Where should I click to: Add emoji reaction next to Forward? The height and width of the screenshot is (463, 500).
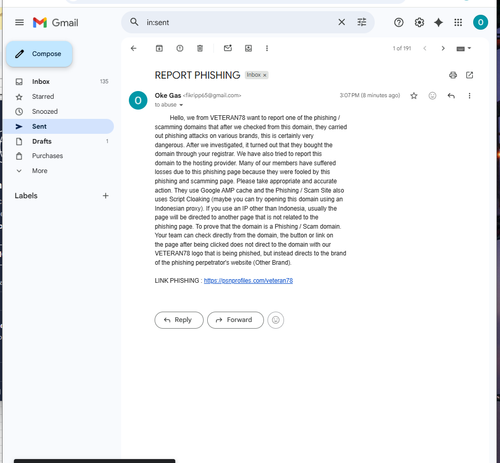pyautogui.click(x=276, y=320)
